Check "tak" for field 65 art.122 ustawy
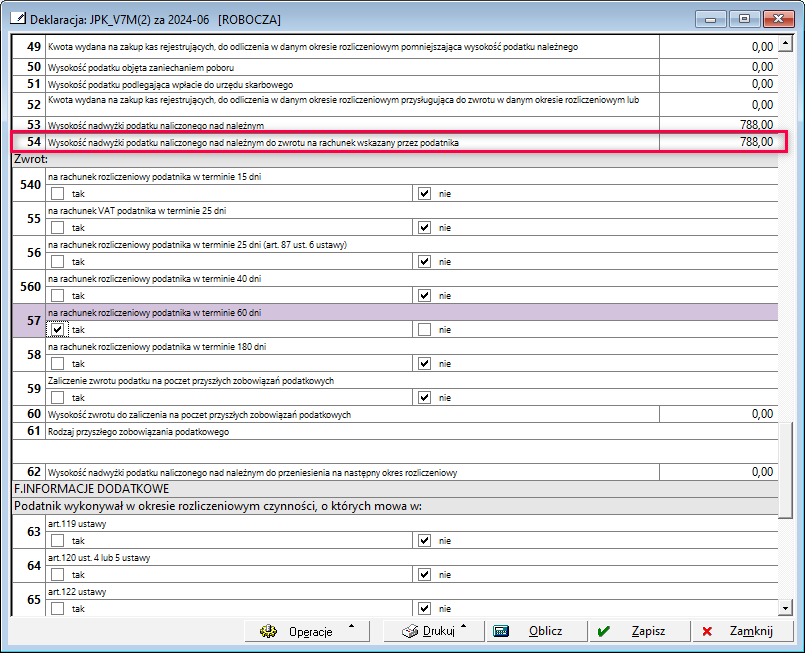This screenshot has width=805, height=653. [x=58, y=609]
